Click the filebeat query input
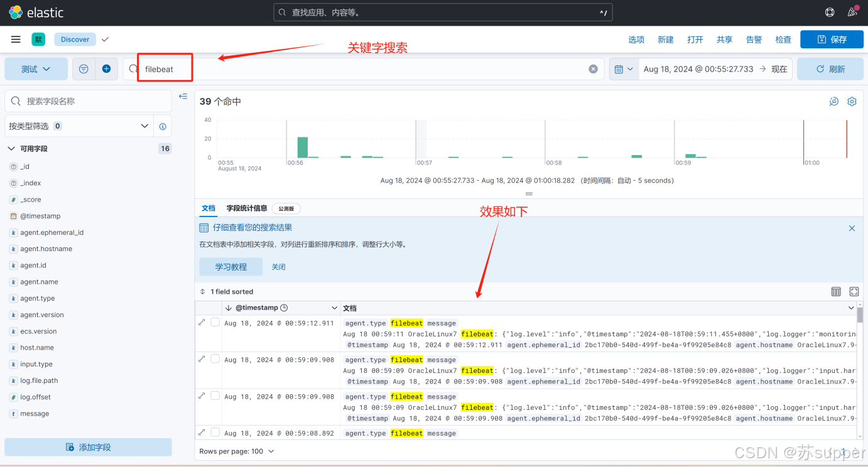The height and width of the screenshot is (467, 868). click(364, 69)
